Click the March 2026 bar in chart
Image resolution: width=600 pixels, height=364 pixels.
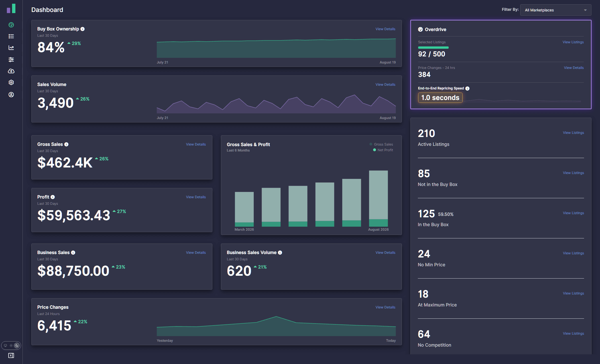244,209
